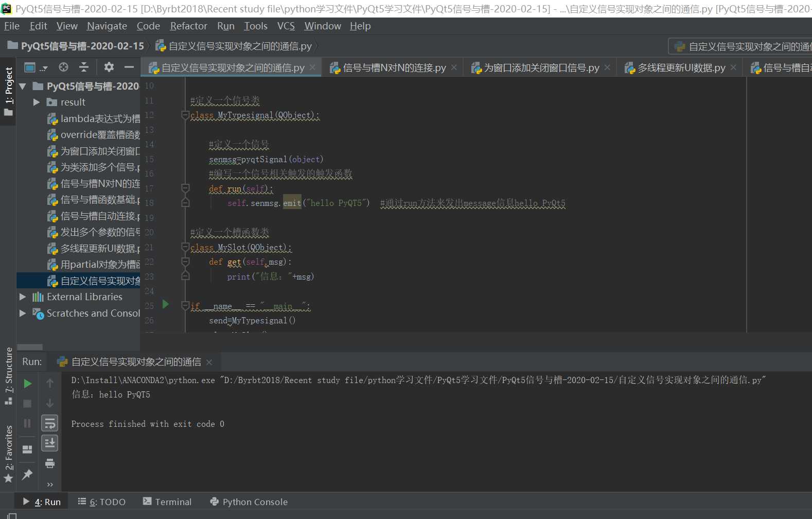Close the 多线程更新UI数据.py tab
The width and height of the screenshot is (812, 519).
click(x=733, y=67)
